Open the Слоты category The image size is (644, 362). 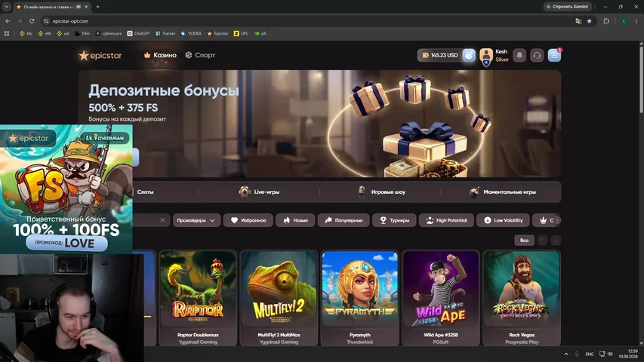pos(145,192)
